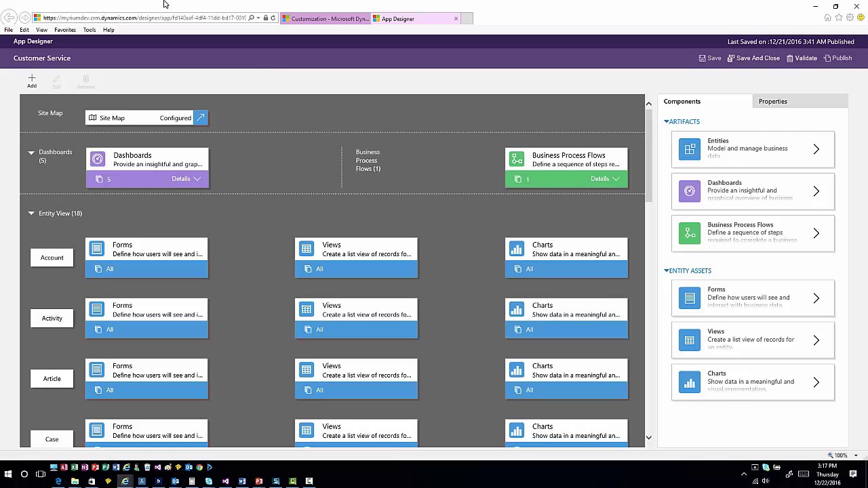Open Forms arrow in Entity Assets
This screenshot has width=868, height=488.
tap(816, 298)
